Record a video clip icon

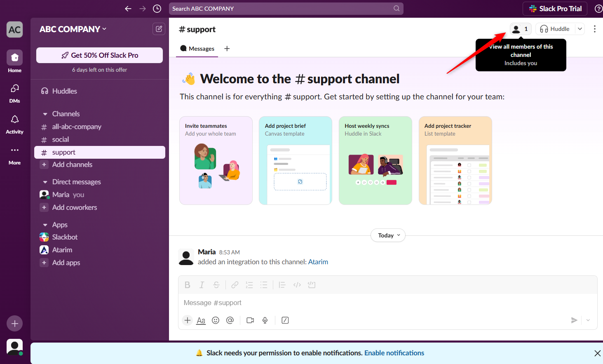(x=250, y=320)
